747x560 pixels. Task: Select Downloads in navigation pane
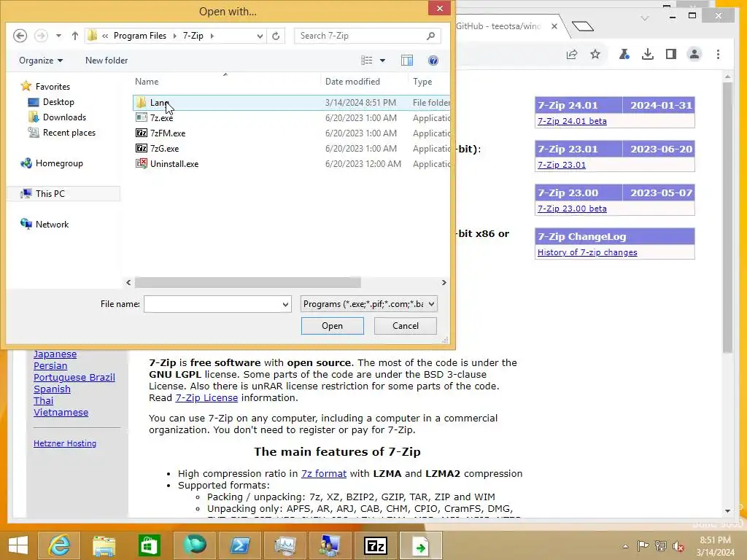point(64,117)
